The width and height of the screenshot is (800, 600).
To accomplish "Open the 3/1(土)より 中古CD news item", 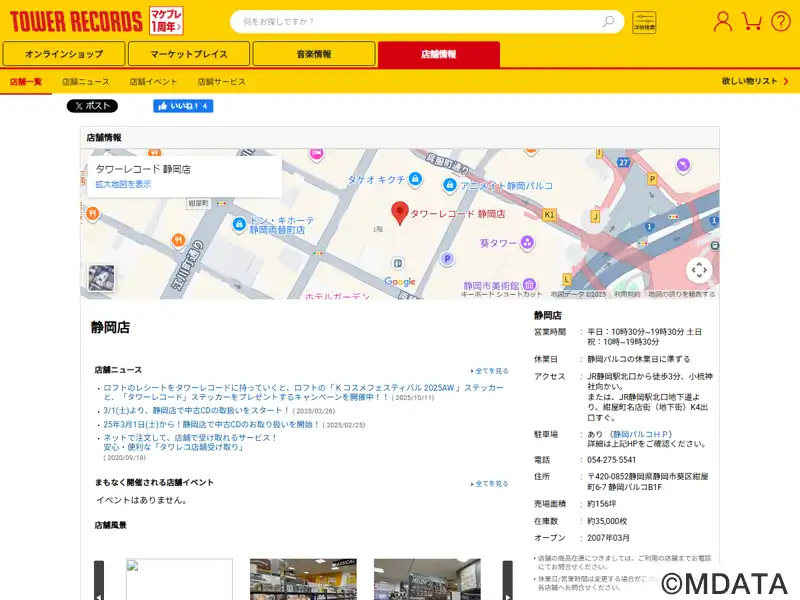I will [196, 410].
